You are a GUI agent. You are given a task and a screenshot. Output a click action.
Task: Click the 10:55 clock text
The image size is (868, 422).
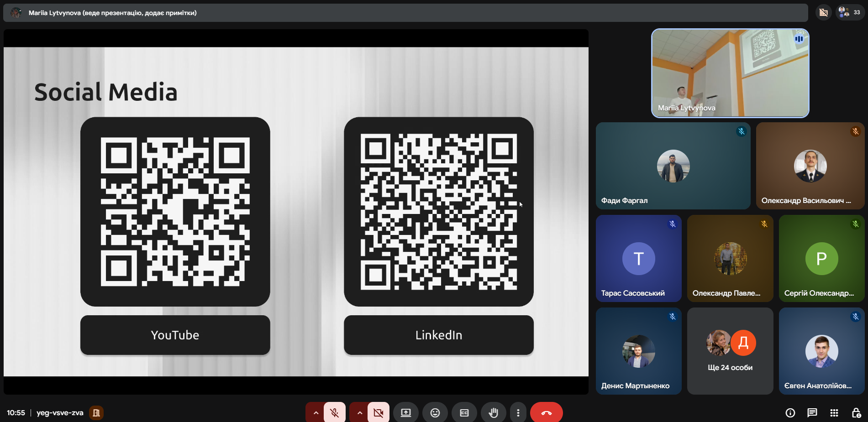[16, 413]
